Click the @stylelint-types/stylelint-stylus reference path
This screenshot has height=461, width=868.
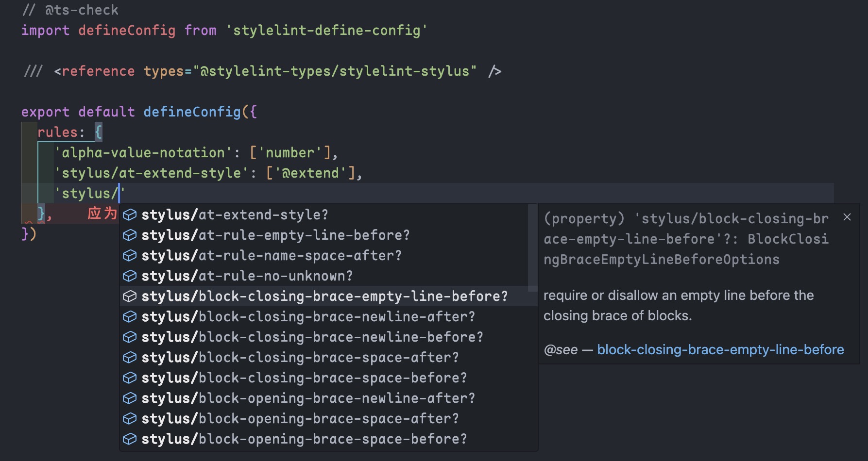(x=335, y=71)
